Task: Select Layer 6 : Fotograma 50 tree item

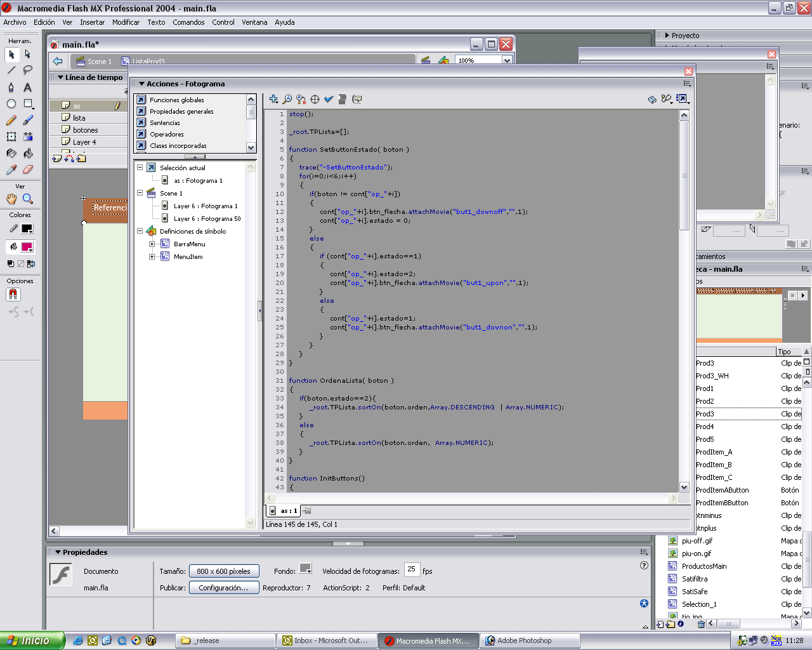Action: tap(207, 218)
